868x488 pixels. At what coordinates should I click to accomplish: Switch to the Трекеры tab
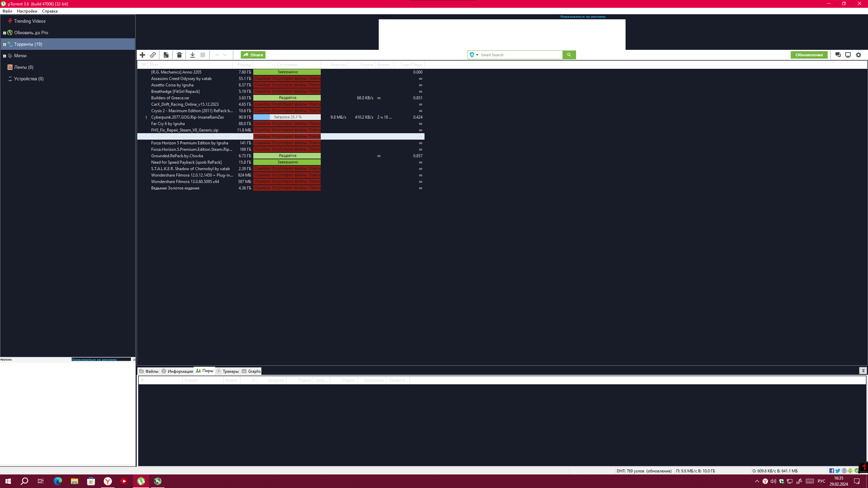pos(228,371)
